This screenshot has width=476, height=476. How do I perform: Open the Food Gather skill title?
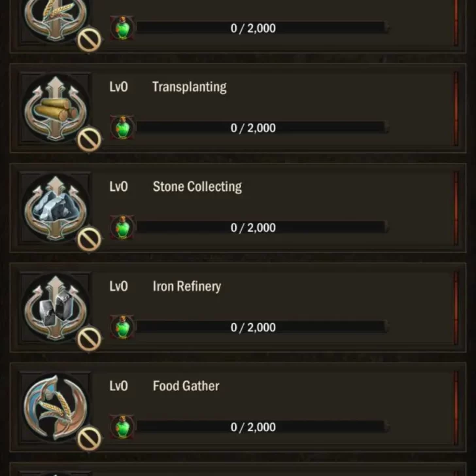coord(186,386)
